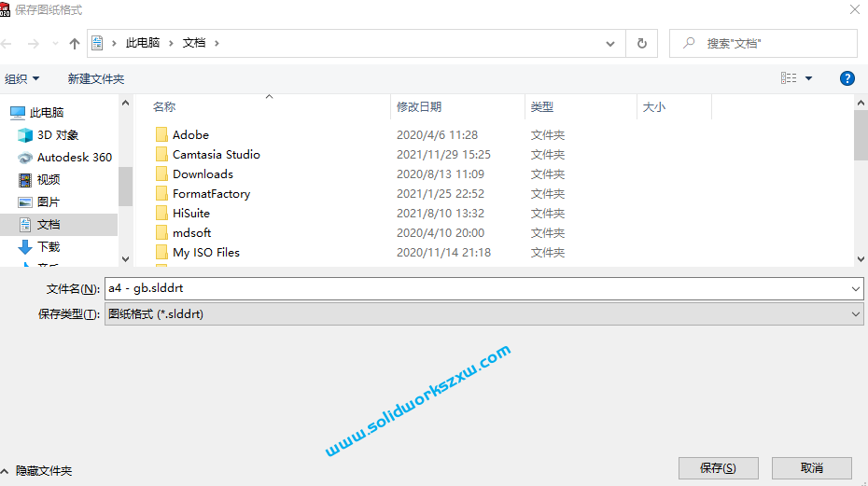Sort by 类型 column header
The height and width of the screenshot is (486, 868).
point(542,107)
